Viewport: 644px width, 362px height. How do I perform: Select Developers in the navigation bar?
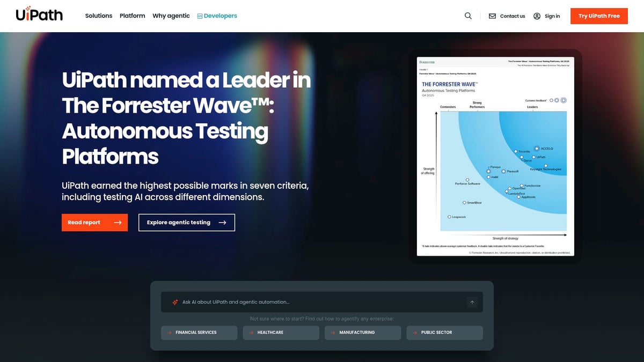pos(219,16)
